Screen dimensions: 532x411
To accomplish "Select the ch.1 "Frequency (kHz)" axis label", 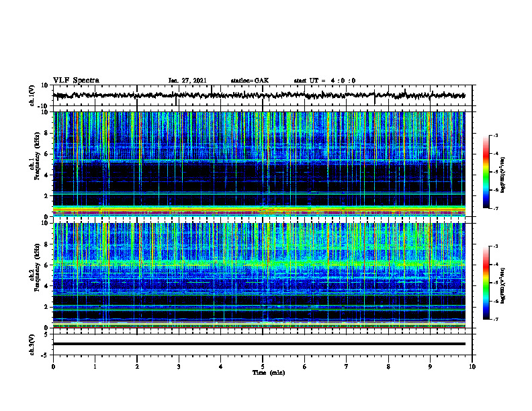I will click(37, 155).
